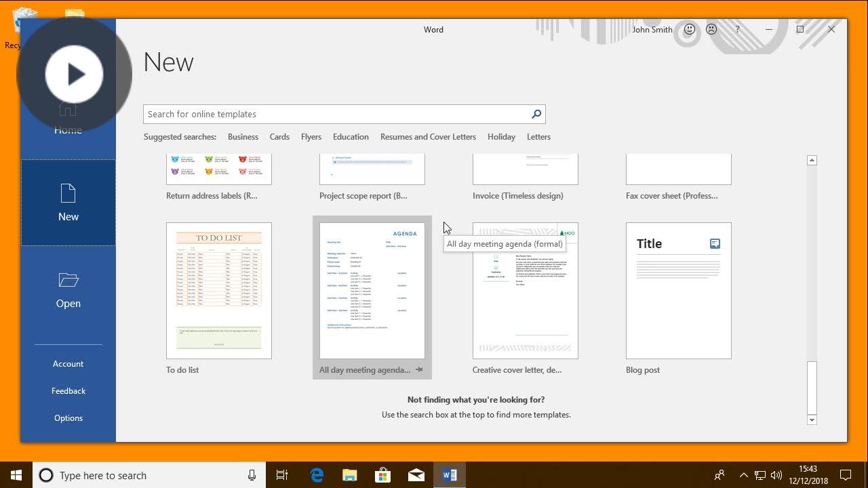The image size is (868, 488).
Task: Click the Open folder icon in the sidebar
Action: [x=68, y=280]
